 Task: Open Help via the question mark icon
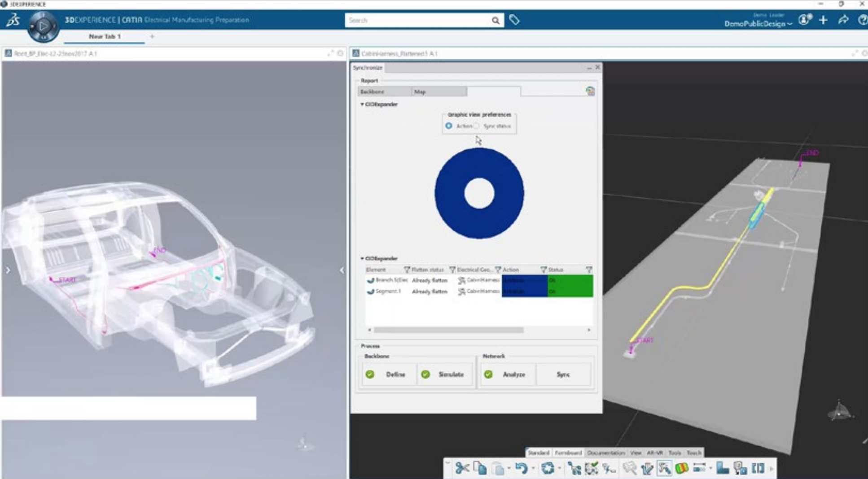(x=863, y=20)
